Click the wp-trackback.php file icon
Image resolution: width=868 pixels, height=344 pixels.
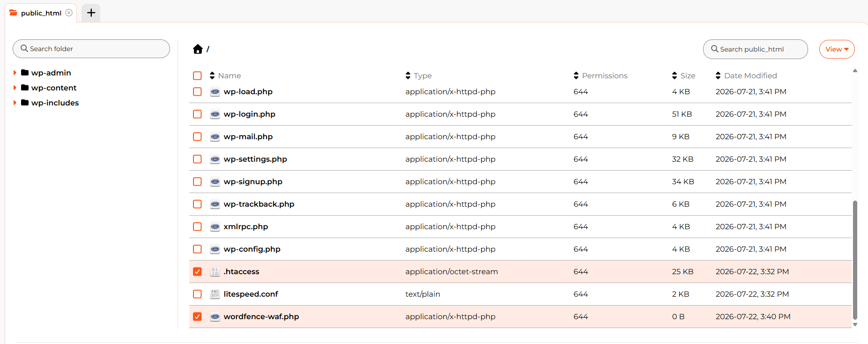215,204
